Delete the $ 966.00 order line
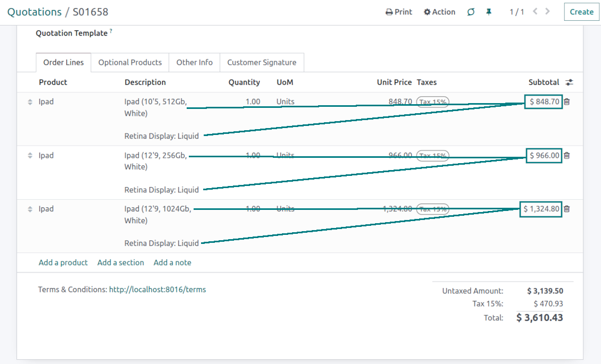Screen dimensions: 601x364 coord(567,155)
